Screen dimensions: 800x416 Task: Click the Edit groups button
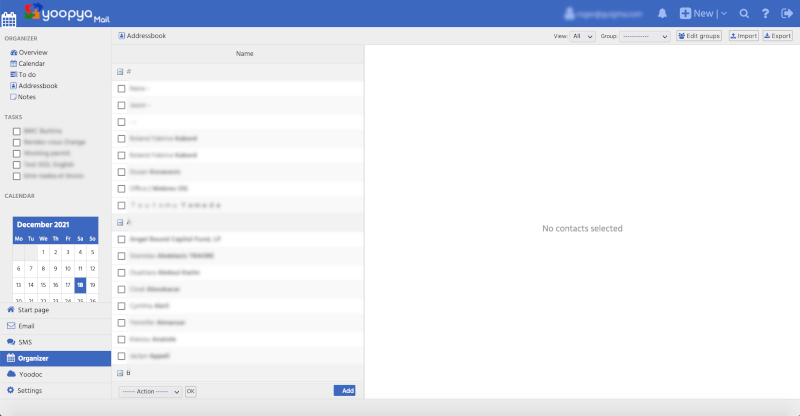click(x=699, y=36)
